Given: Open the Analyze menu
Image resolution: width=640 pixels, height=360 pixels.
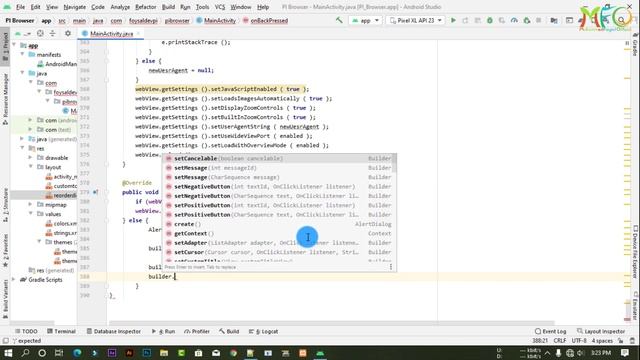Looking at the screenshot, I should (x=120, y=7).
